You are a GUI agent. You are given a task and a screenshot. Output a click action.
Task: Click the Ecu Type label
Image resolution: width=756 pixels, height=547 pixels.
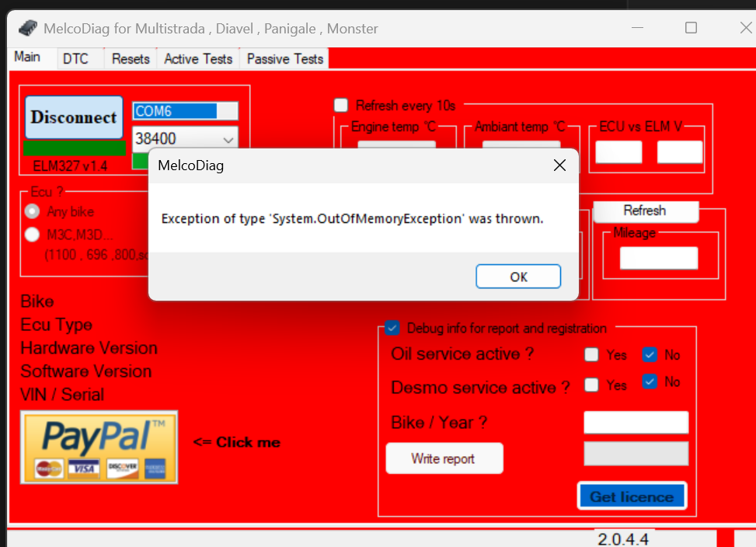(x=57, y=325)
